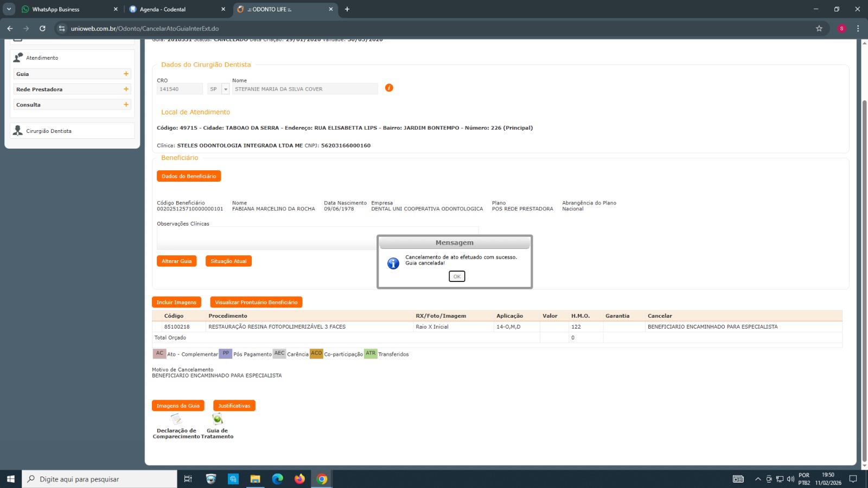868x488 pixels.
Task: Click the dentist Nome input field
Action: 305,89
